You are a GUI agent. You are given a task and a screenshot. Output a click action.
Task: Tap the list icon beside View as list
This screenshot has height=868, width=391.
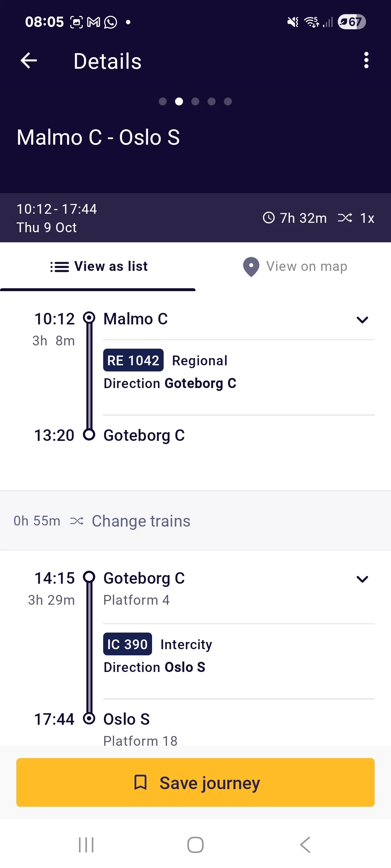pyautogui.click(x=59, y=267)
